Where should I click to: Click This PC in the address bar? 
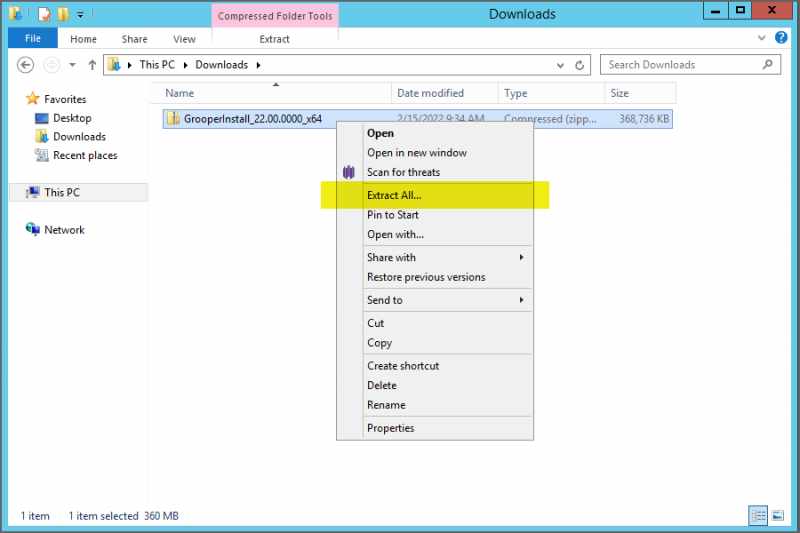point(157,65)
